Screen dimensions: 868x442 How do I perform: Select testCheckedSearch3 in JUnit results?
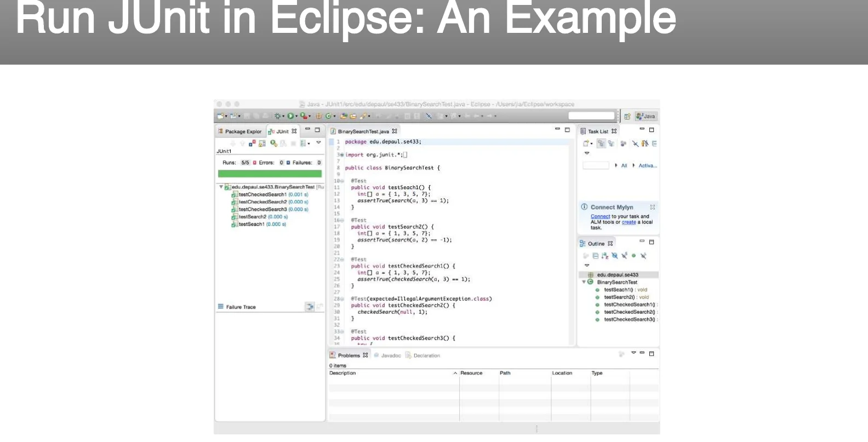pos(270,209)
